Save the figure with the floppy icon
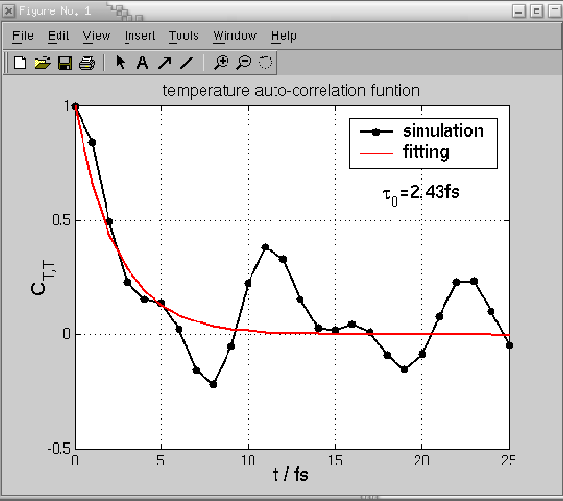Viewport: 563px width, 501px height. coord(65,63)
